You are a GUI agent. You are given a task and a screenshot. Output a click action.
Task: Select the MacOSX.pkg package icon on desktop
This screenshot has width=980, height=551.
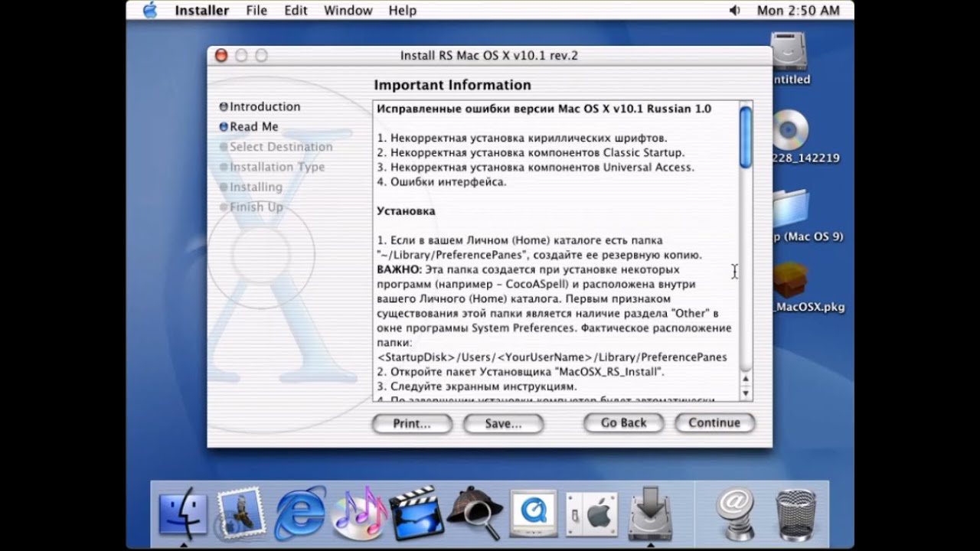(x=790, y=281)
